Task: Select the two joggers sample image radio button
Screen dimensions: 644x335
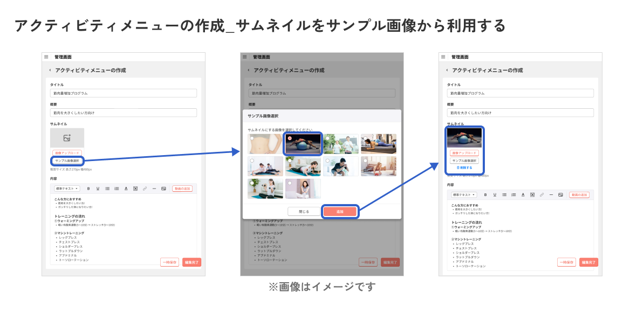Action: [x=327, y=138]
